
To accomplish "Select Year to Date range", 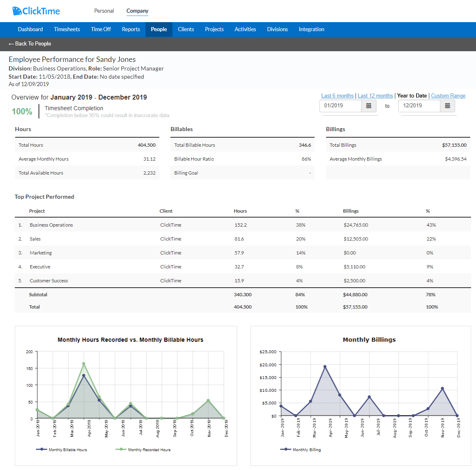I will tap(412, 96).
